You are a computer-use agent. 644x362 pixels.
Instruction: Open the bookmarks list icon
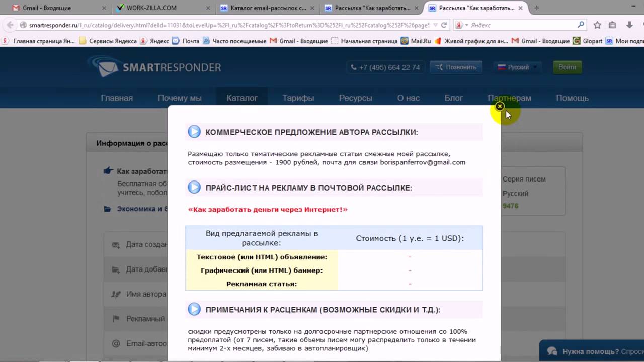click(x=612, y=25)
